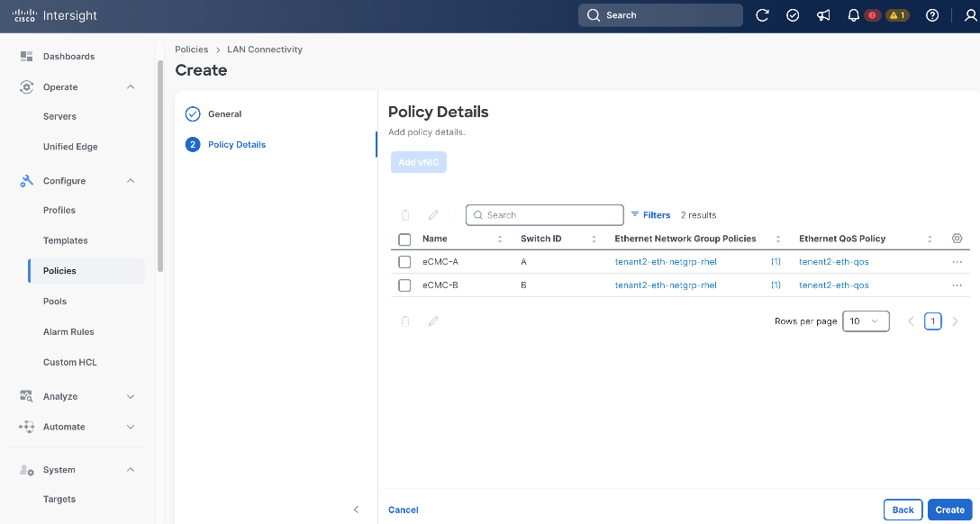Open the row actions menu for eCMC-A
The width and height of the screenshot is (980, 524).
point(957,262)
